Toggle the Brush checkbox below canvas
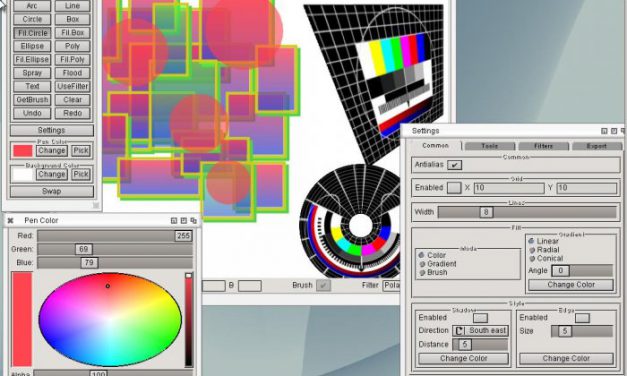Viewport: 627px width, 376px height. (x=323, y=285)
